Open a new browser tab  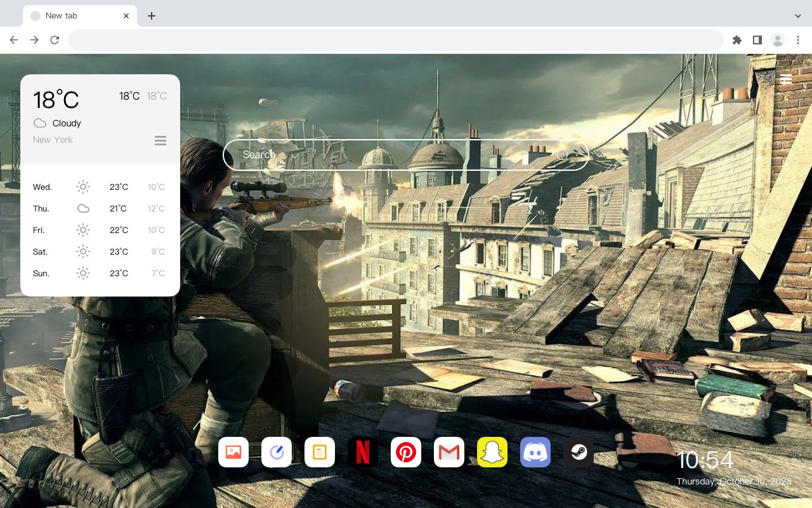pyautogui.click(x=151, y=16)
